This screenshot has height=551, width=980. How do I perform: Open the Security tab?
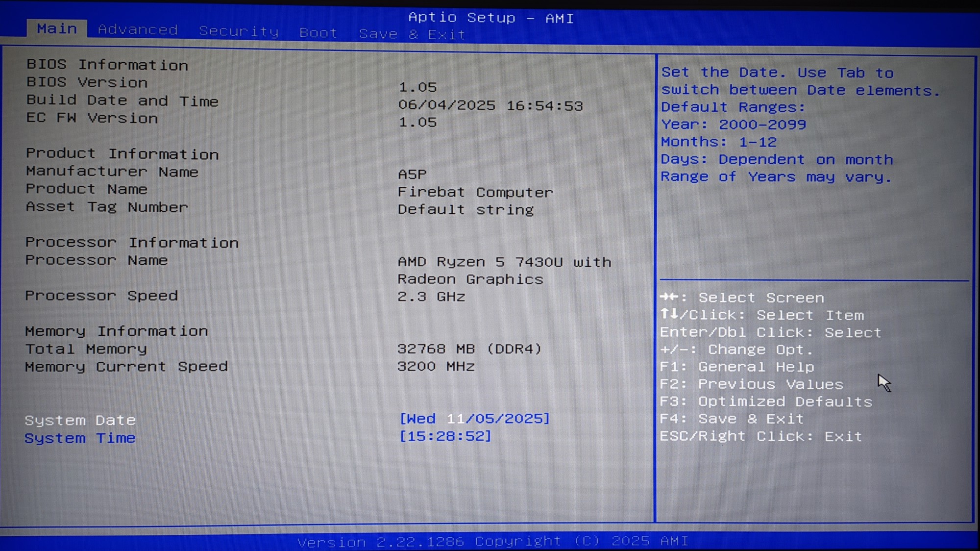[239, 31]
